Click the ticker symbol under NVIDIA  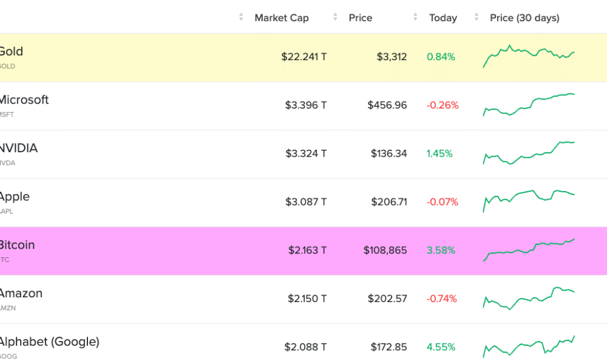pyautogui.click(x=7, y=163)
